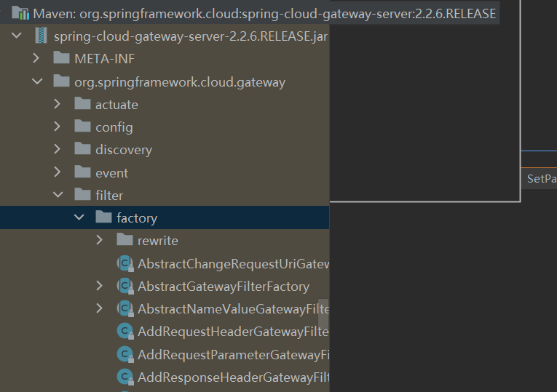Select the event package label
The image size is (557, 392).
coord(111,173)
